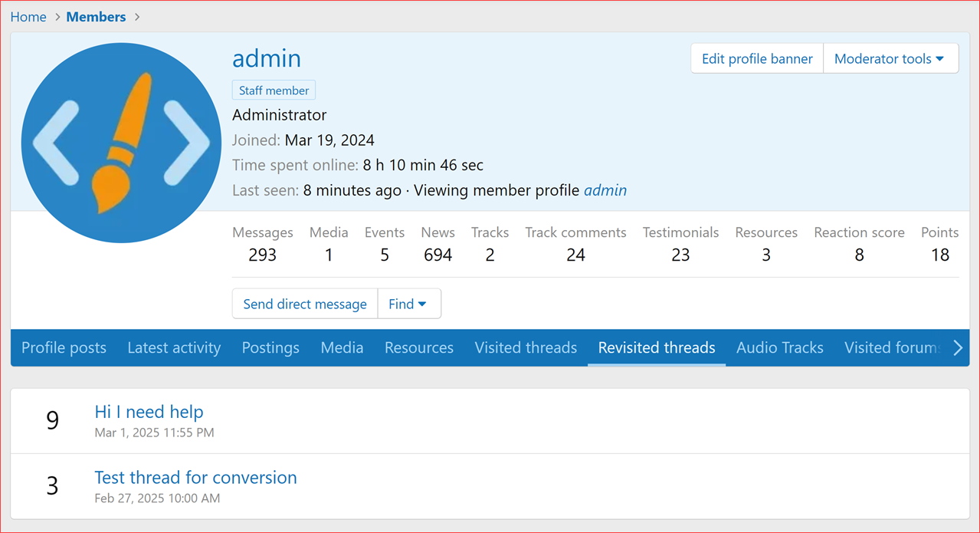Image resolution: width=980 pixels, height=533 pixels.
Task: Click the date Mar 1, 2025 11:55 PM
Action: (x=154, y=433)
